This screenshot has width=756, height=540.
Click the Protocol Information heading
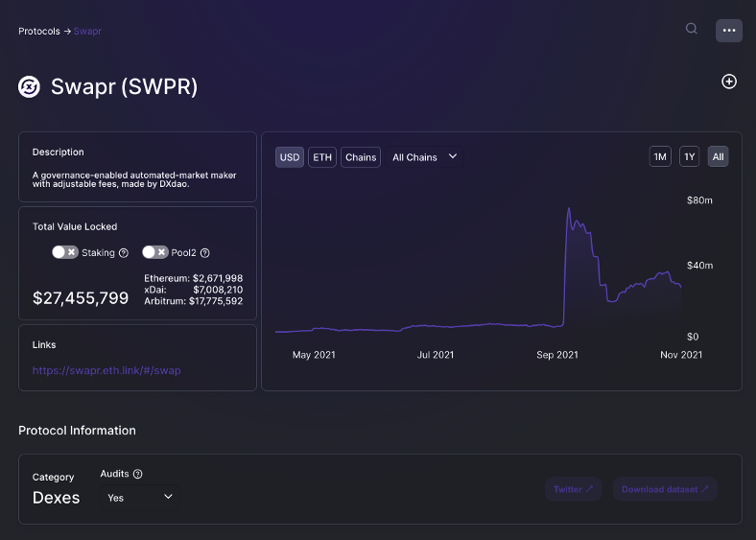tap(77, 431)
